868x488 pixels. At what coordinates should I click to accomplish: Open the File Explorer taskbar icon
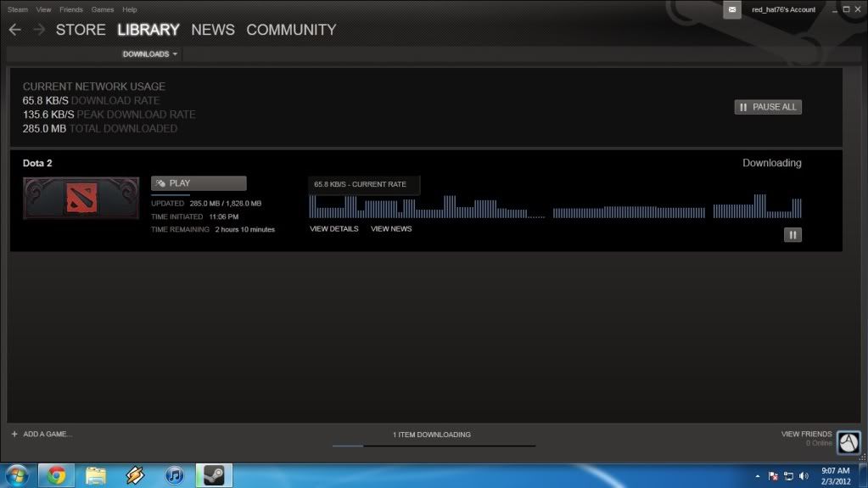[96, 476]
